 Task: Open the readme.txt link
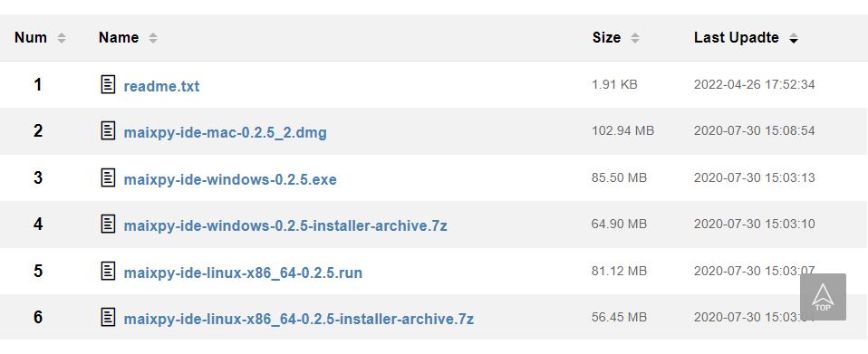pos(161,86)
